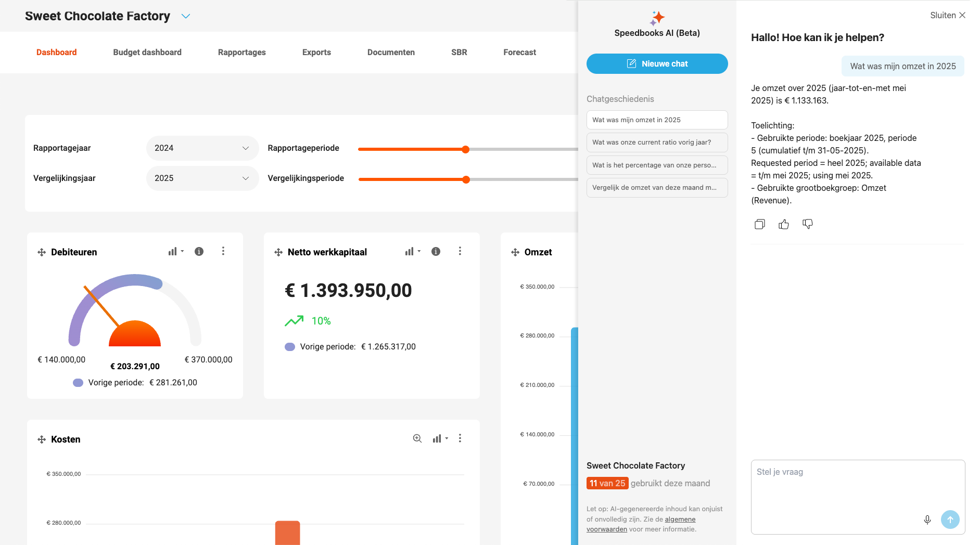This screenshot has width=980, height=545.
Task: Open the Rapportages tab
Action: click(x=241, y=53)
